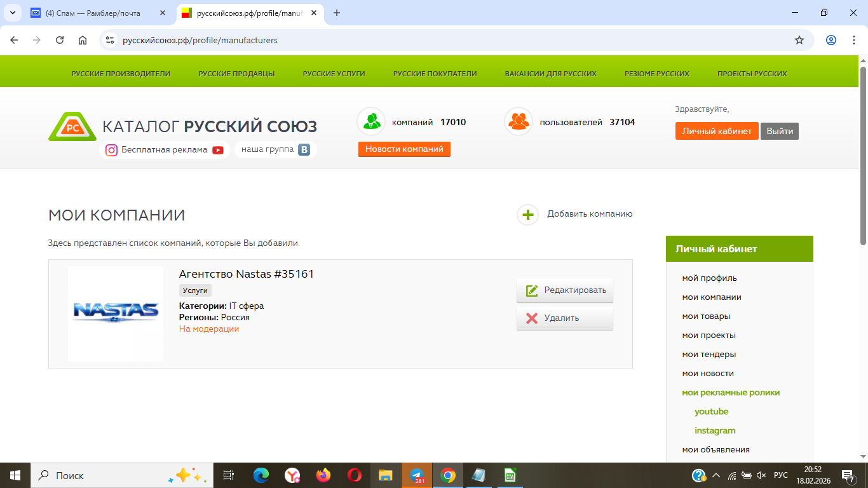Click the green plus add-company icon
This screenshot has width=868, height=488.
[x=527, y=215]
